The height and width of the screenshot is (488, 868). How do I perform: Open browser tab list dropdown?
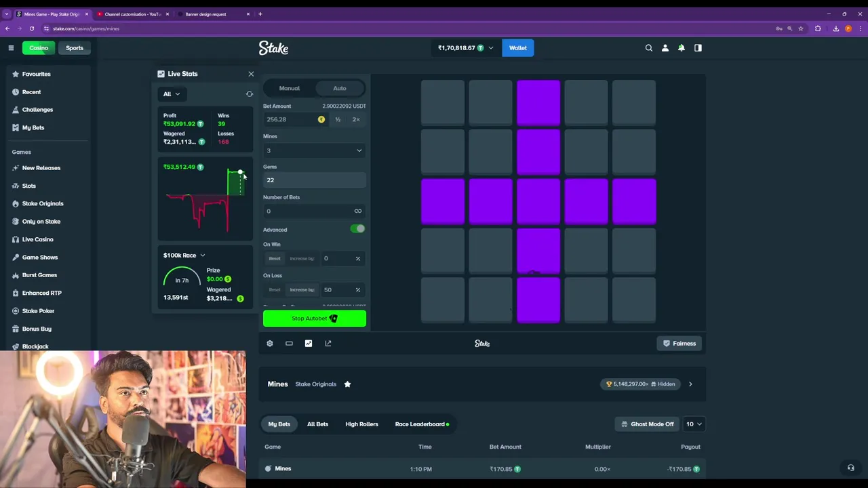(x=7, y=14)
